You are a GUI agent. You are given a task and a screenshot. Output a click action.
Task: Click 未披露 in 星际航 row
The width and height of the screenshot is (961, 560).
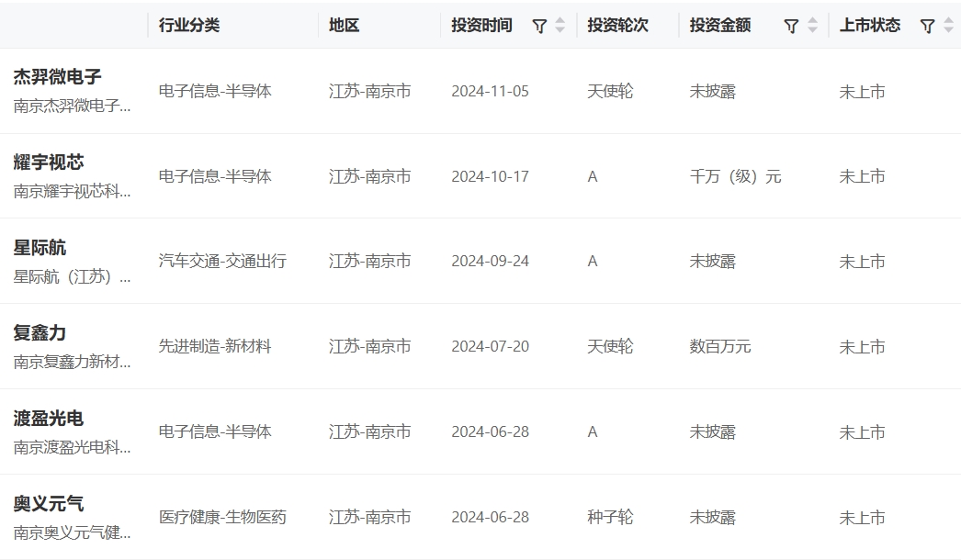click(x=713, y=262)
